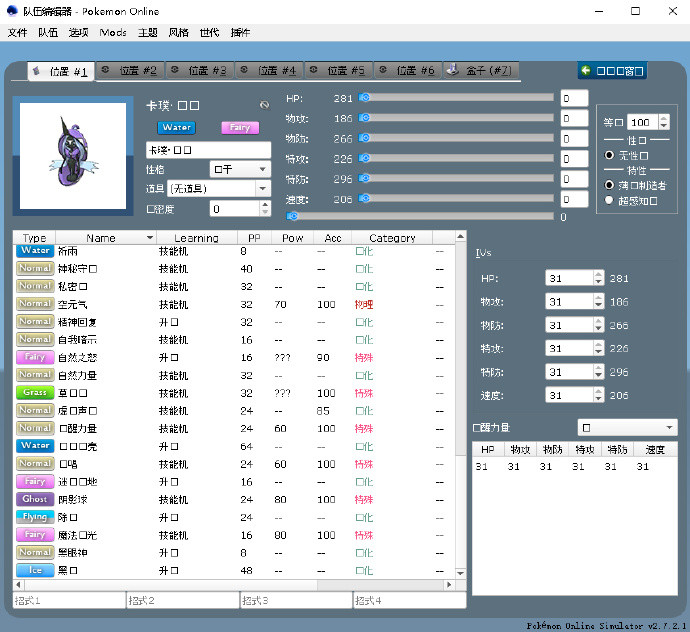Image resolution: width=690 pixels, height=632 pixels.
Task: Select the Ghost type 阴影球 move icon
Action: 35,499
